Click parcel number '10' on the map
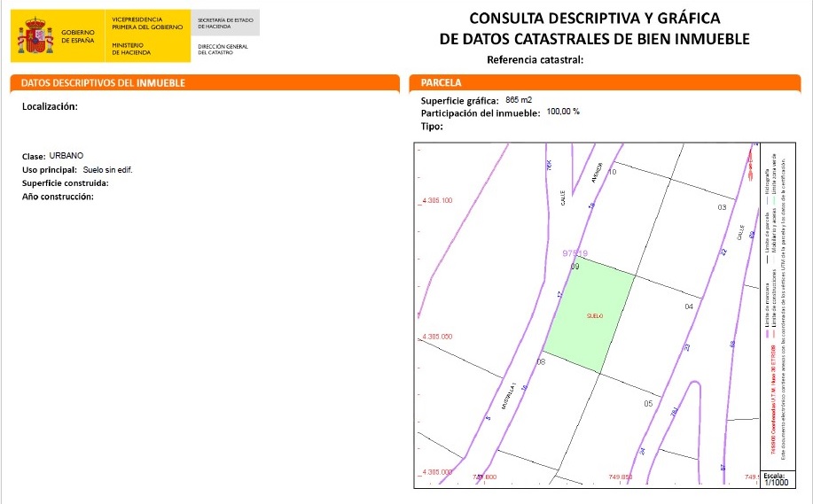Image resolution: width=813 pixels, height=504 pixels. (x=613, y=172)
